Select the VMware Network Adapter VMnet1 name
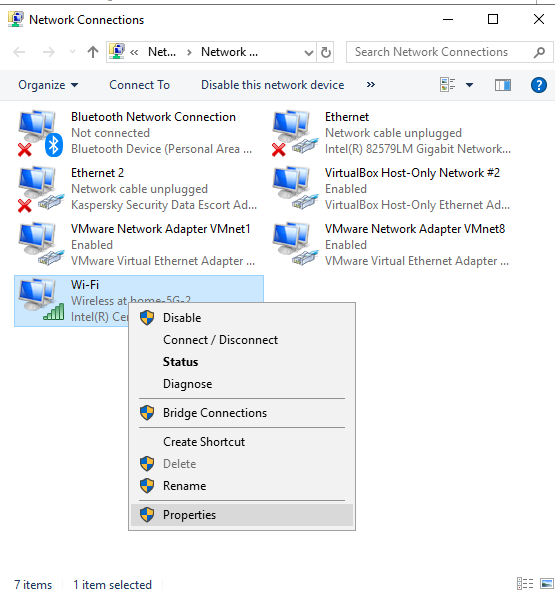The width and height of the screenshot is (555, 596). (161, 229)
